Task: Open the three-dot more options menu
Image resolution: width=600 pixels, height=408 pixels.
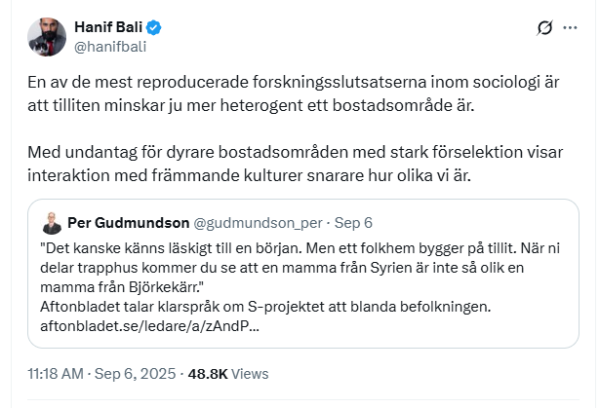Action: pyautogui.click(x=570, y=29)
